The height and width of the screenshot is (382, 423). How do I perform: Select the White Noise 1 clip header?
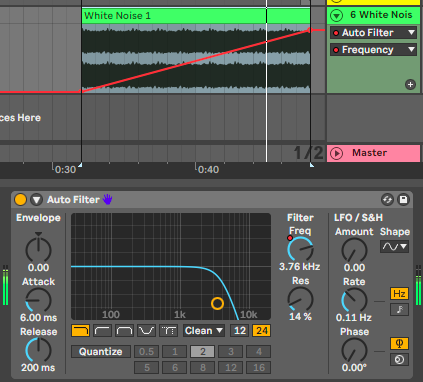click(x=196, y=16)
